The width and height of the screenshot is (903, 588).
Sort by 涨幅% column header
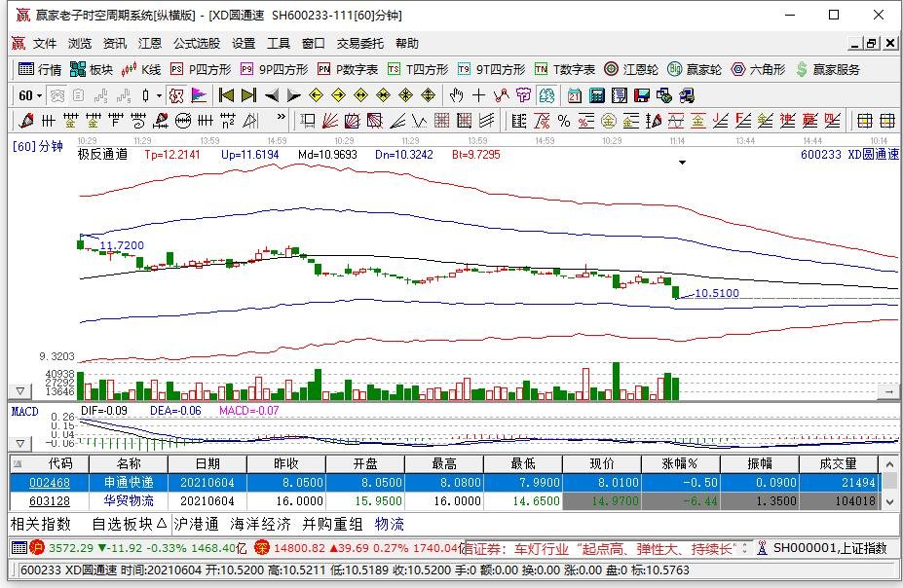(680, 463)
